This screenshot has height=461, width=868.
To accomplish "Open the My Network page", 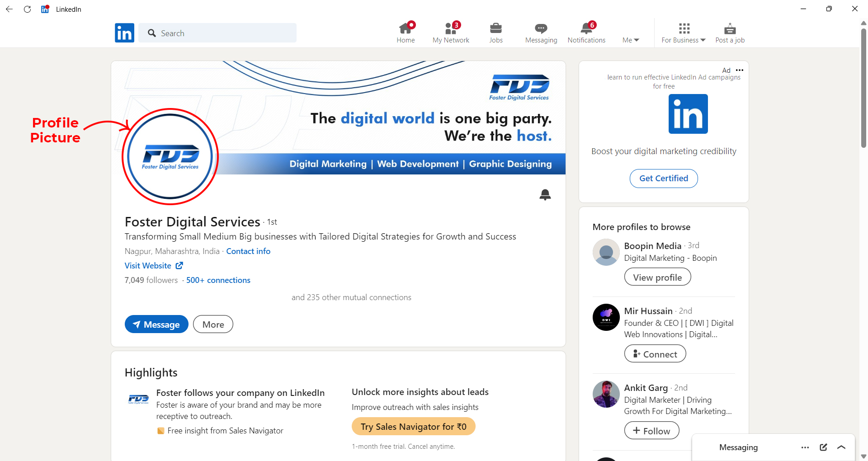I will (x=451, y=33).
